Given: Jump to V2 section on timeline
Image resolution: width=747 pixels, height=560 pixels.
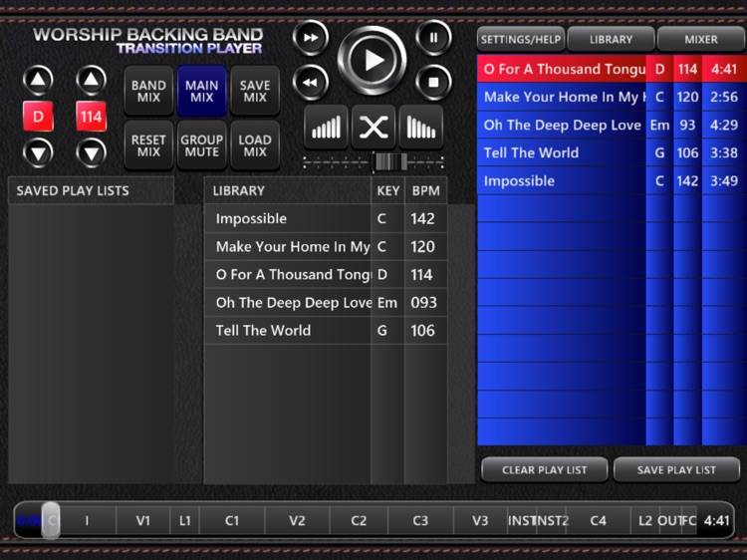Looking at the screenshot, I should point(297,520).
